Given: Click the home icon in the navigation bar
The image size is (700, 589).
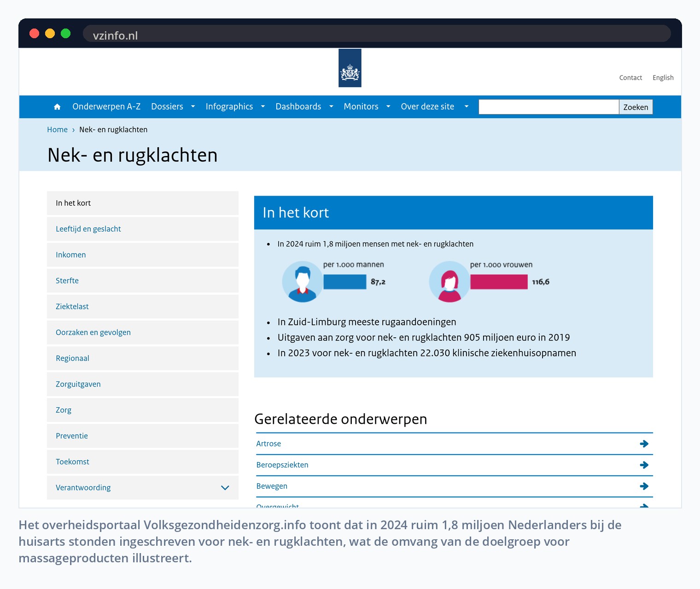Looking at the screenshot, I should [57, 107].
